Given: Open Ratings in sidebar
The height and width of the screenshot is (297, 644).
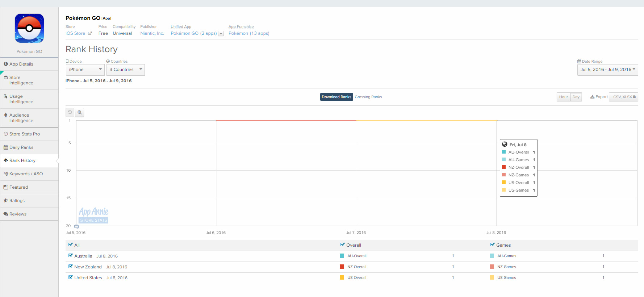Looking at the screenshot, I should (x=29, y=201).
